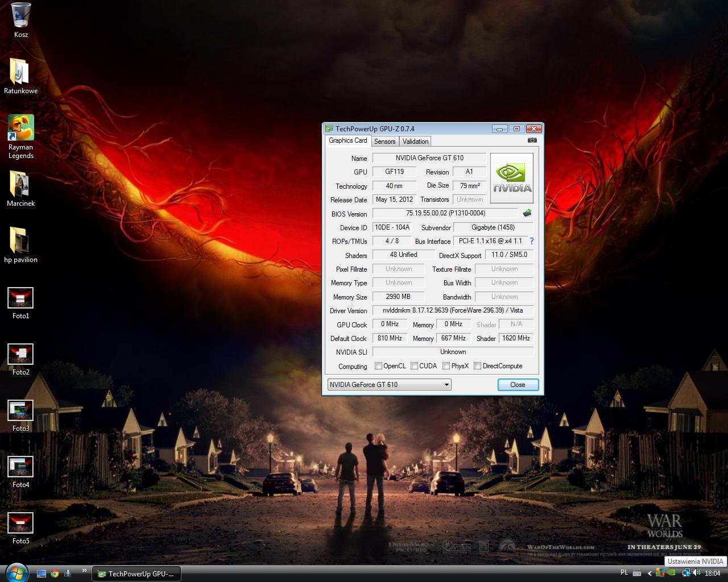Click the Release Date May 15, 2012
This screenshot has width=728, height=582.
[394, 199]
